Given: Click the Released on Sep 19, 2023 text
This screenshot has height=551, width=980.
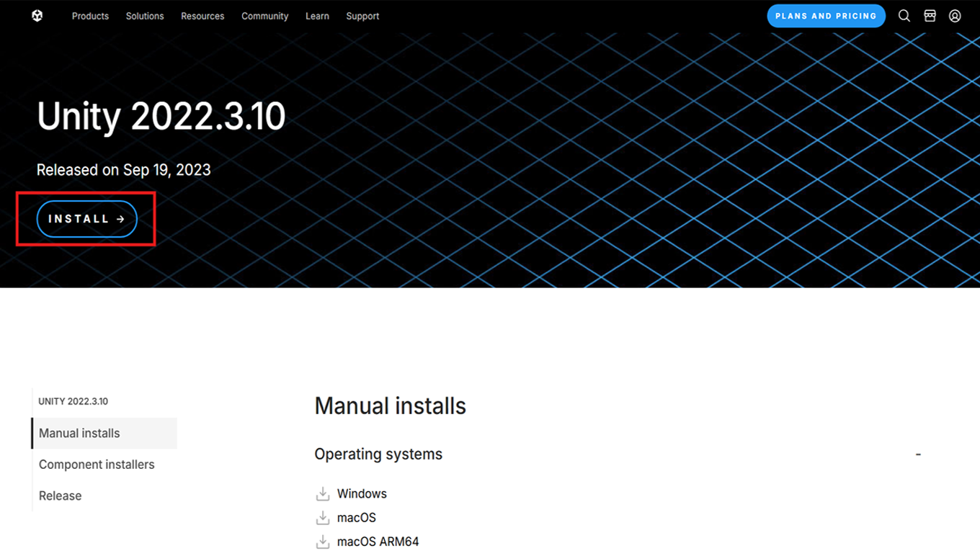Looking at the screenshot, I should coord(123,170).
